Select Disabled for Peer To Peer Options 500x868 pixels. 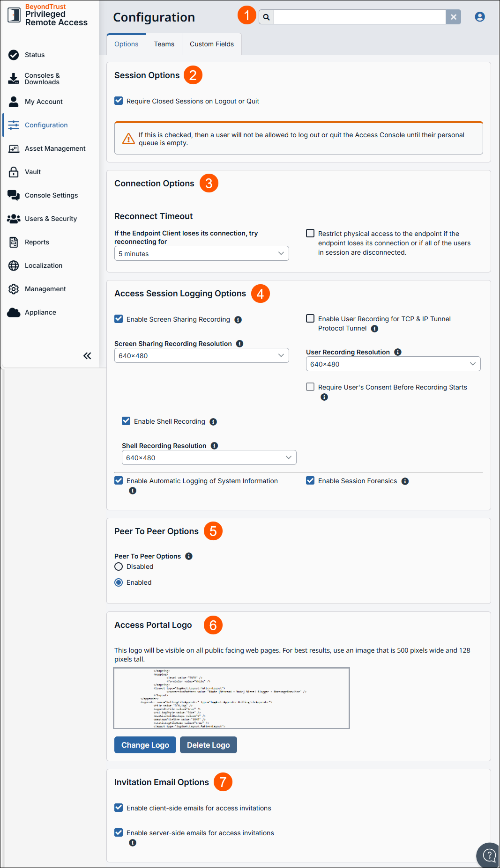(x=119, y=566)
